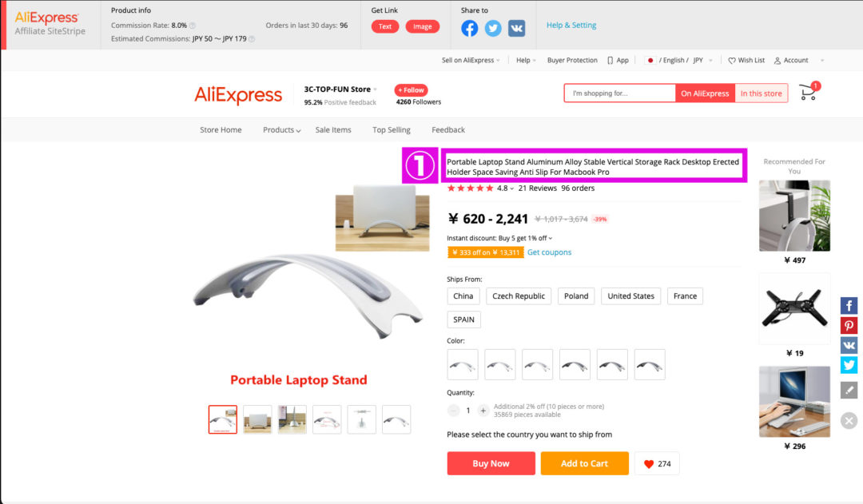863x504 pixels.
Task: Dismiss the side share panel with X icon
Action: tap(849, 421)
